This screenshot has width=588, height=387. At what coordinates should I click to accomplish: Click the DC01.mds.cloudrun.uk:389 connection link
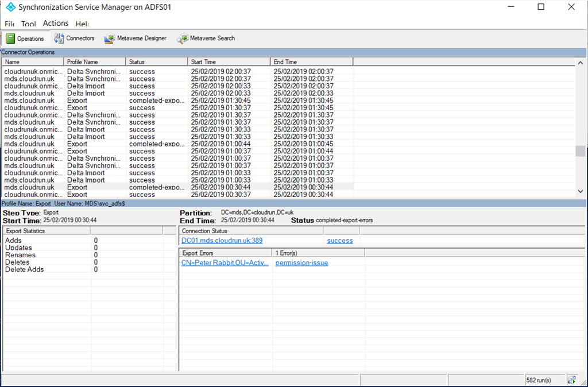point(222,241)
